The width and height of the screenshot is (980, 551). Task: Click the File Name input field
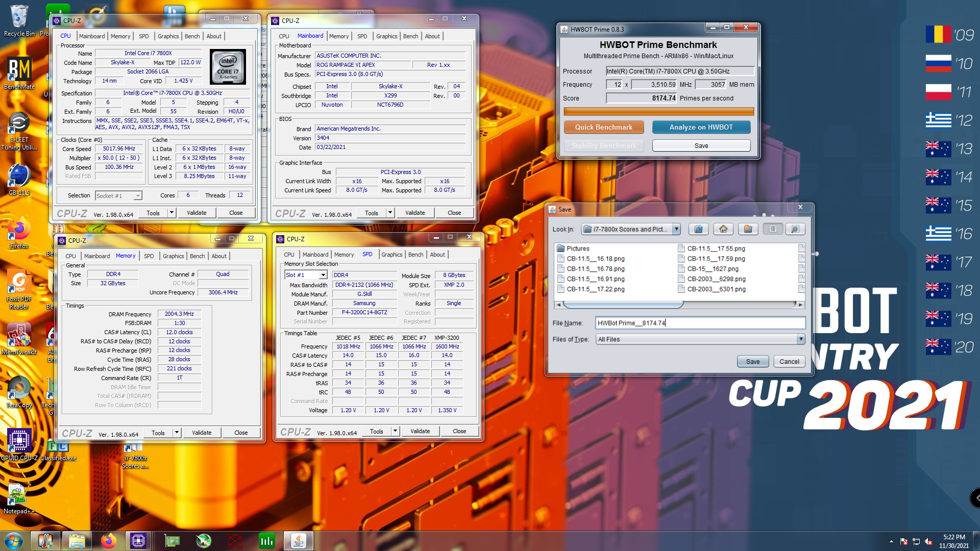(x=700, y=323)
